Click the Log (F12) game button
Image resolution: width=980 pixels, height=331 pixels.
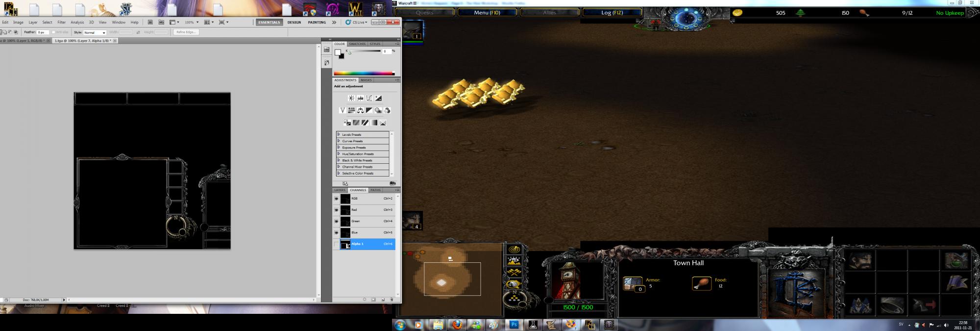[x=613, y=13]
